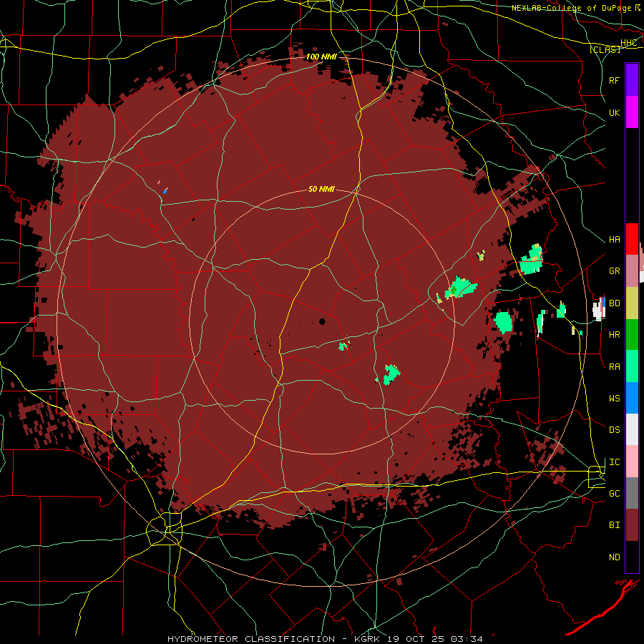Click the "HYDROMETEOR CLASSIFICATION" caption text
The width and height of the screenshot is (644, 644).
point(251,639)
